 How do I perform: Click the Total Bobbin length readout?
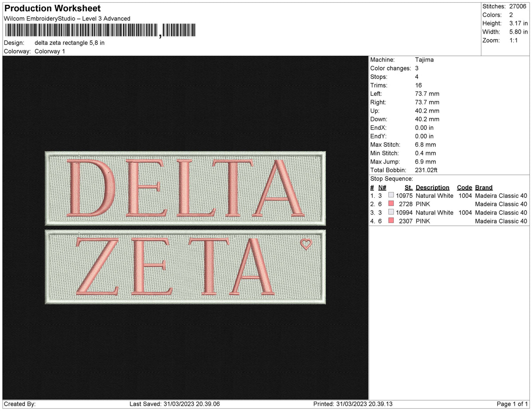pos(426,170)
